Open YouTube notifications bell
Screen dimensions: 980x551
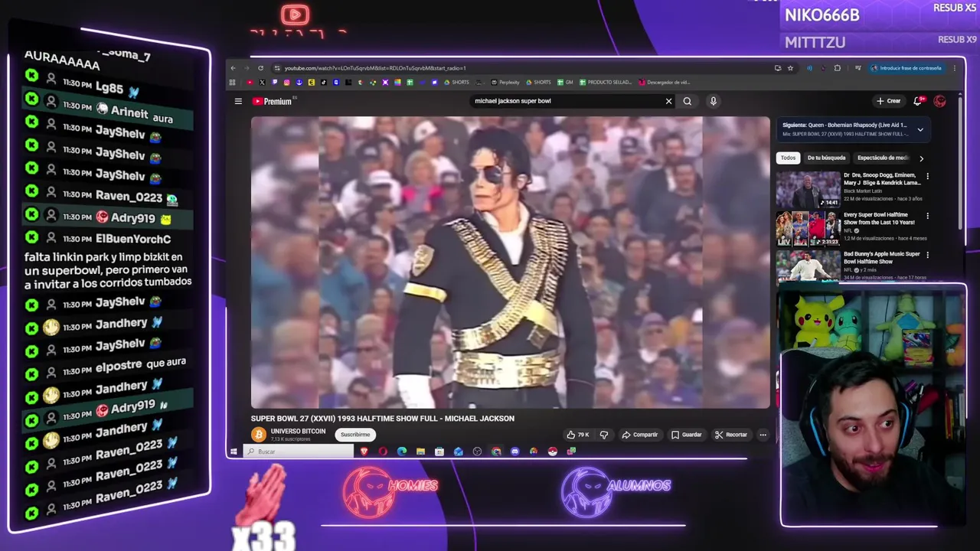pos(918,101)
